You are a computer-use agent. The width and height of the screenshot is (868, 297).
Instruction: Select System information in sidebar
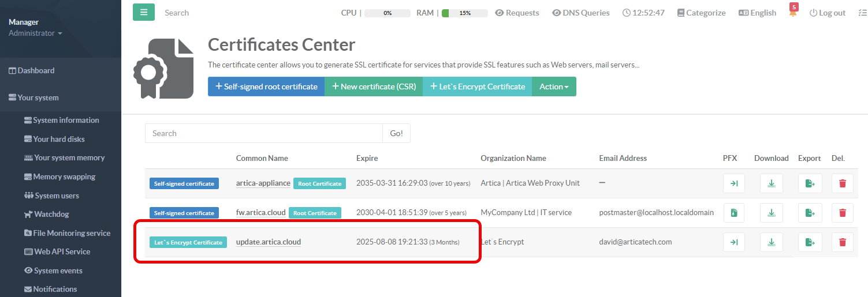point(65,120)
